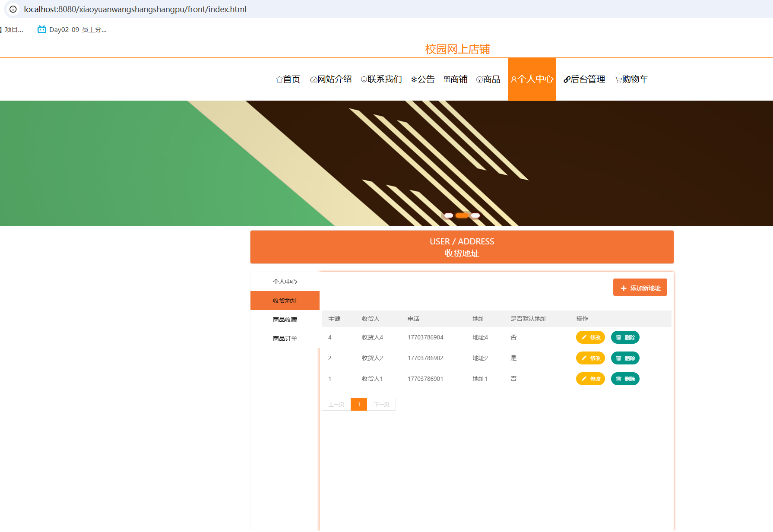Select 商品收藏 in sidebar
Viewport: 773px width, 532px height.
[x=285, y=320]
